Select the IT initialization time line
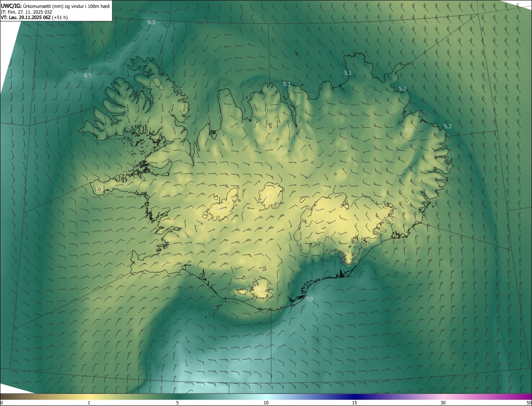 pyautogui.click(x=26, y=12)
